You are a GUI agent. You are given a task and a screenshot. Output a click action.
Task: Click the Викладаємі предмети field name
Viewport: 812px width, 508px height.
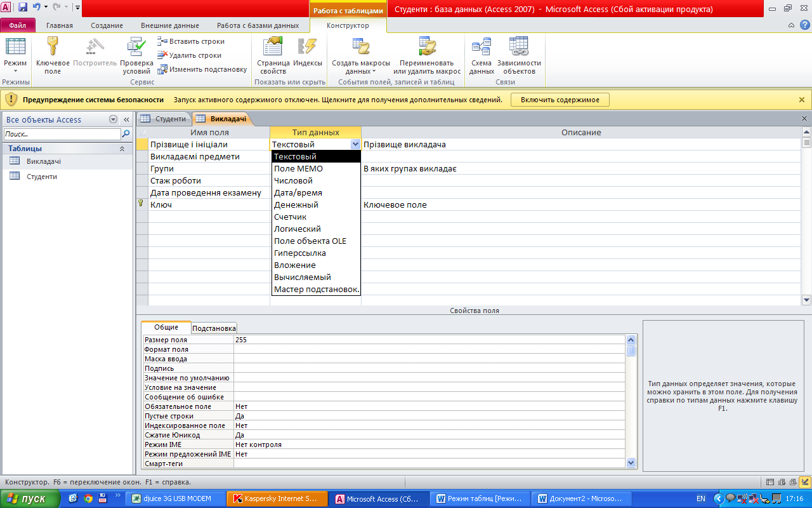(209, 156)
